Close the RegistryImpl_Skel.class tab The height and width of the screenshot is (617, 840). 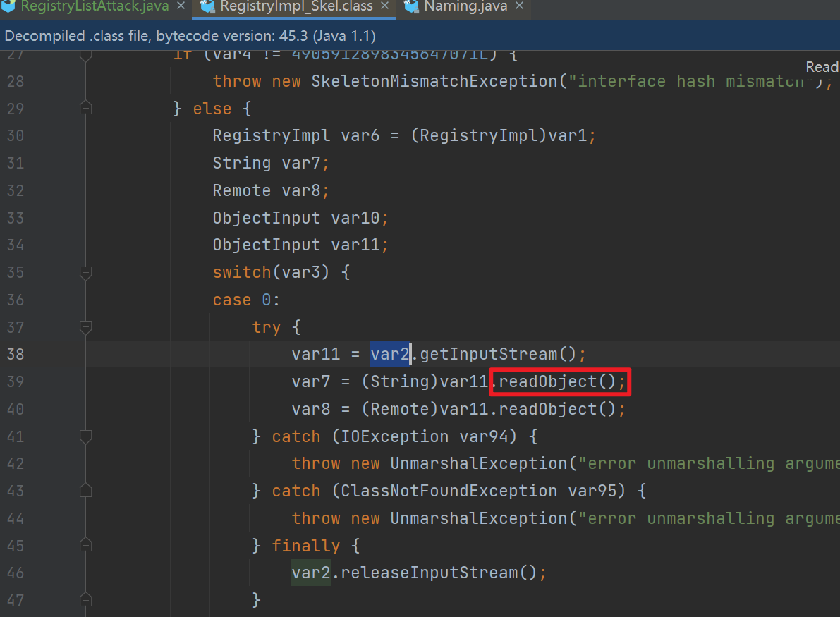tap(385, 6)
